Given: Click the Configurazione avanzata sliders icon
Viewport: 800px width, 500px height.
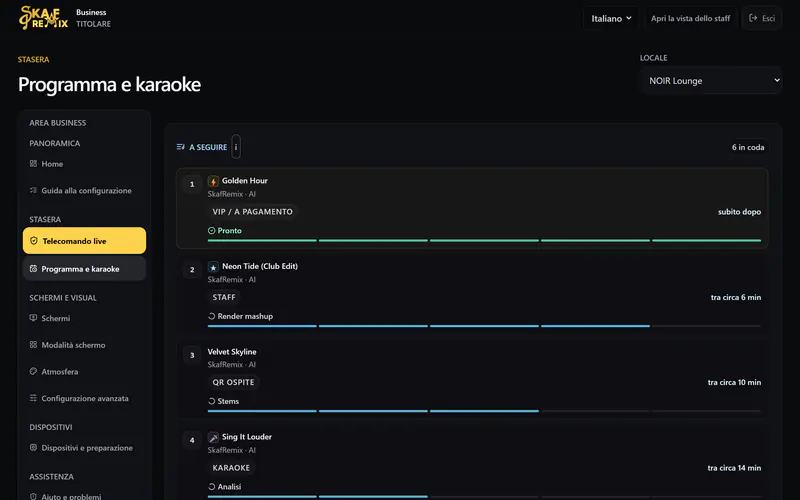Looking at the screenshot, I should pyautogui.click(x=33, y=398).
